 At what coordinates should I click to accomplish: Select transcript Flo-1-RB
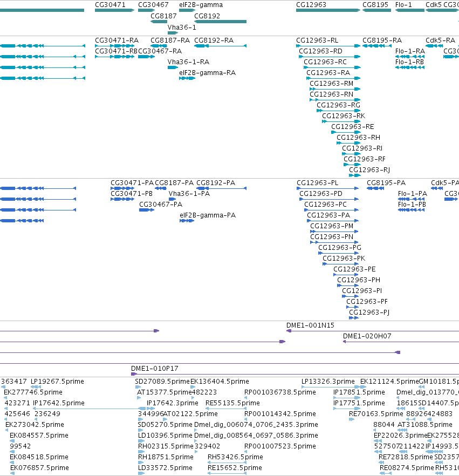(x=409, y=62)
